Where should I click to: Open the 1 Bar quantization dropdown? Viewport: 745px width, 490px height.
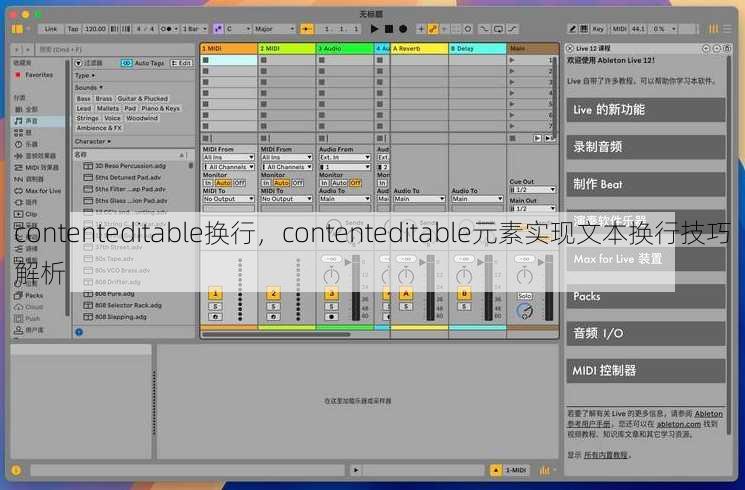coord(194,29)
